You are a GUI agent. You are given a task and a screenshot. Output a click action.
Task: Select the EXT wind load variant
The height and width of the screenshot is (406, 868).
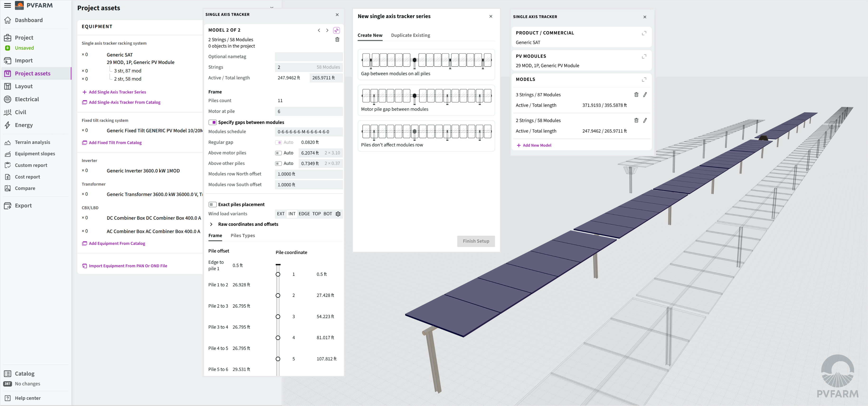pos(281,214)
